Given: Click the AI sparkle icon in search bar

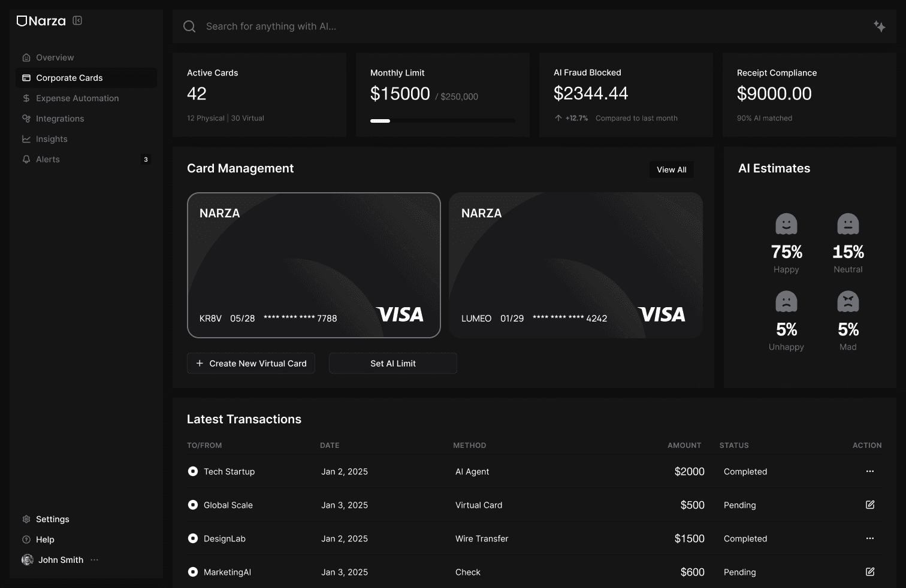Looking at the screenshot, I should (880, 26).
